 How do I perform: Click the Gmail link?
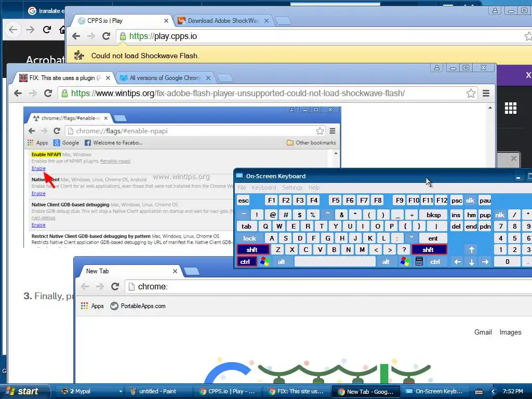click(483, 332)
